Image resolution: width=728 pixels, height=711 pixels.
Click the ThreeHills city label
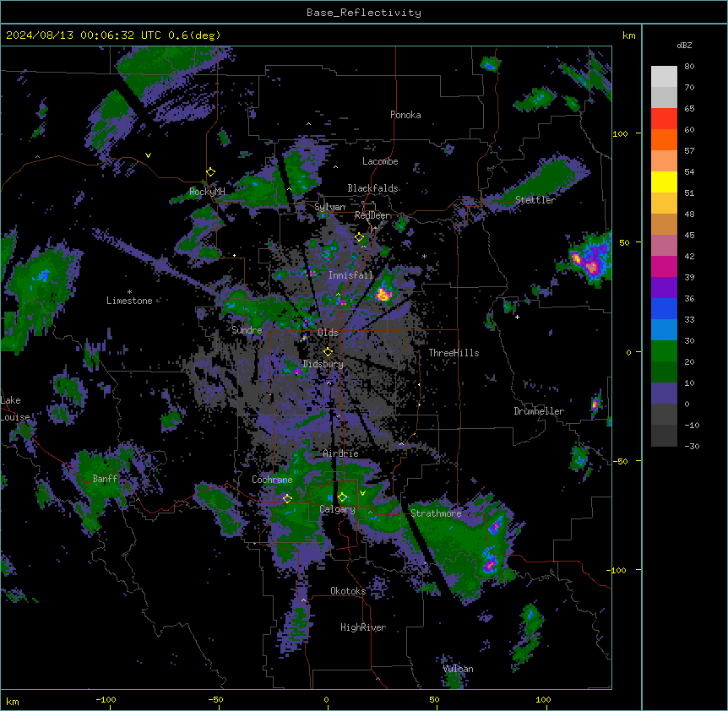(454, 353)
